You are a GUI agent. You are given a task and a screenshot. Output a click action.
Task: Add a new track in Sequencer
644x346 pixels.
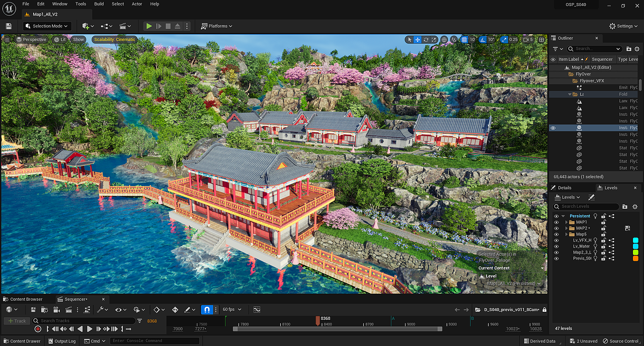pos(16,321)
